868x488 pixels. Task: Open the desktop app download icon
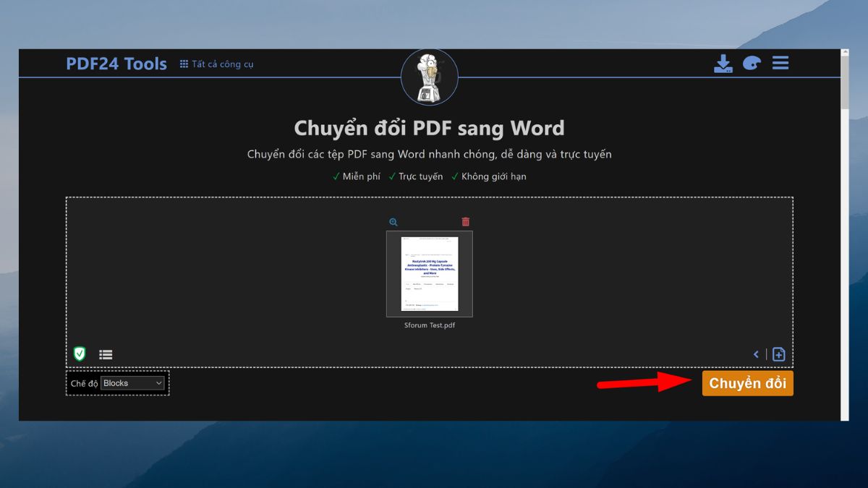pyautogui.click(x=723, y=64)
